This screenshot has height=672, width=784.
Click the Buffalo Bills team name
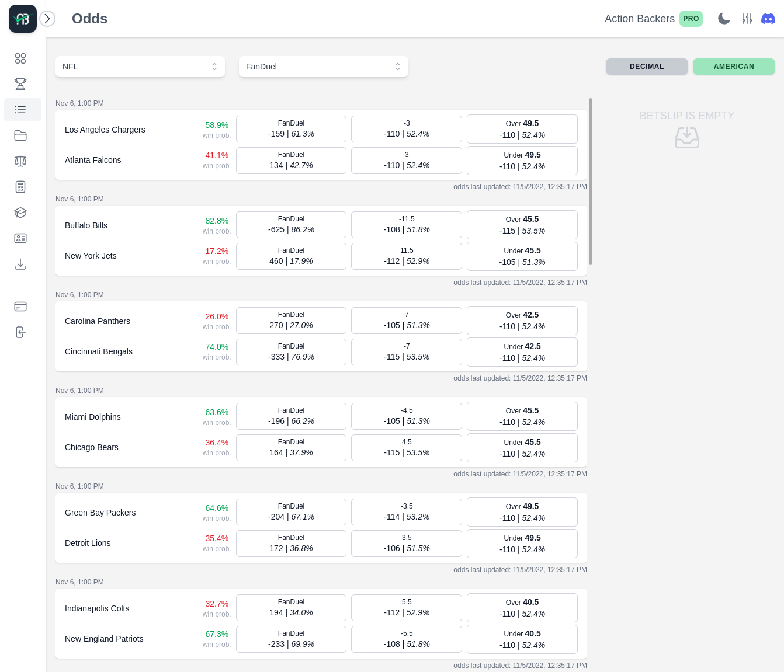pyautogui.click(x=86, y=225)
